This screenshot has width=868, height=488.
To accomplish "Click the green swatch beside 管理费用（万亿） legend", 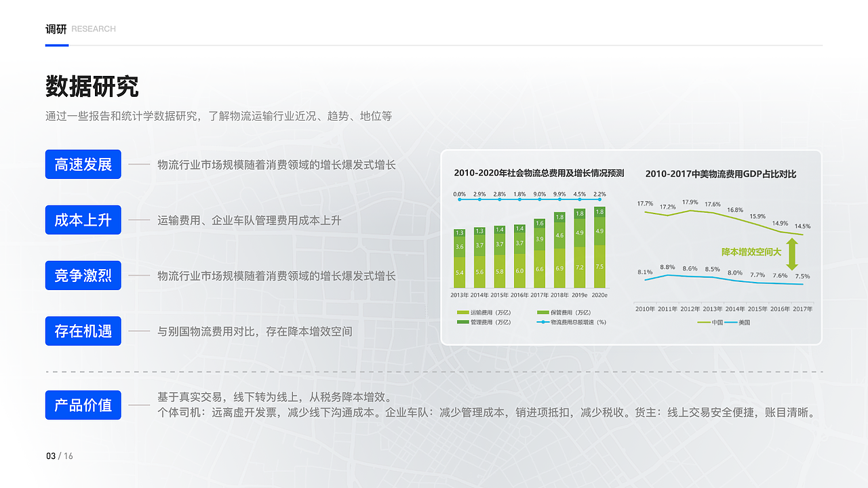I will pyautogui.click(x=462, y=322).
